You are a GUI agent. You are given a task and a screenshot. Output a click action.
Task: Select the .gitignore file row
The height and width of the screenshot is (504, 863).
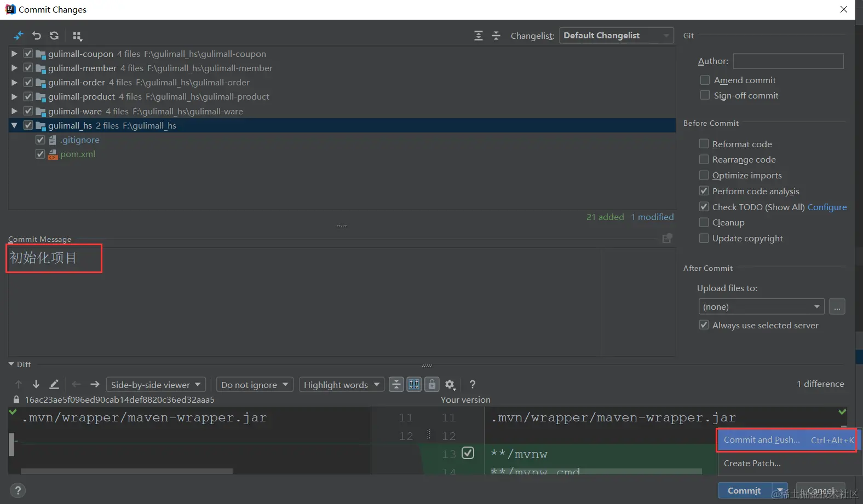(342, 140)
